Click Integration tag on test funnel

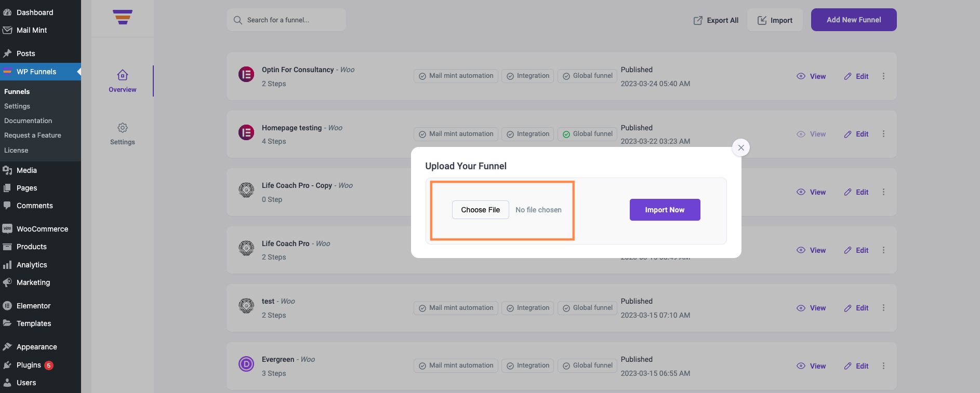pos(528,308)
